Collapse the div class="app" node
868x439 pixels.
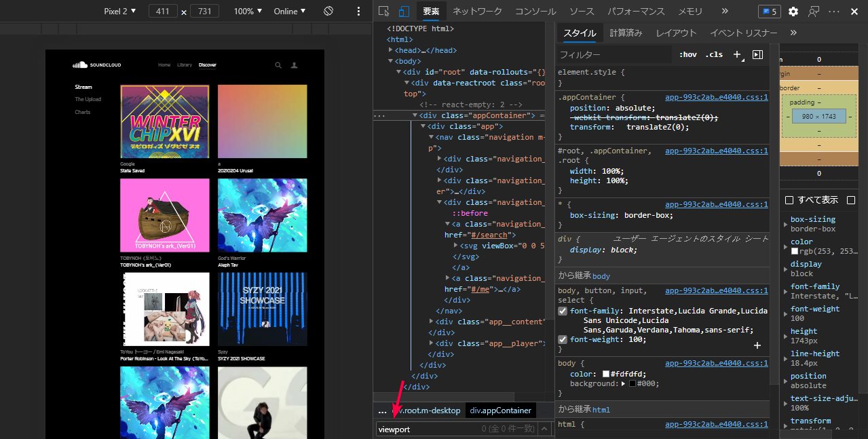(423, 126)
